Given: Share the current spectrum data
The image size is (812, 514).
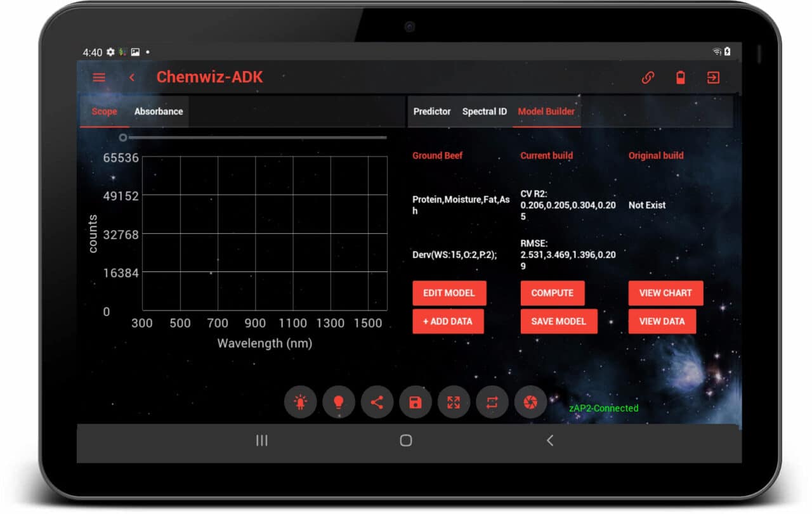Looking at the screenshot, I should click(x=377, y=402).
